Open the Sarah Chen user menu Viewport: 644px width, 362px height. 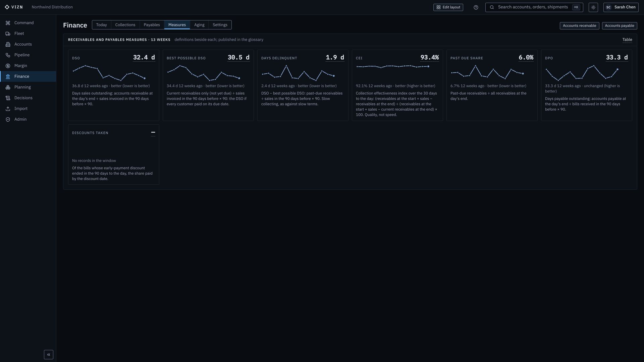(621, 7)
